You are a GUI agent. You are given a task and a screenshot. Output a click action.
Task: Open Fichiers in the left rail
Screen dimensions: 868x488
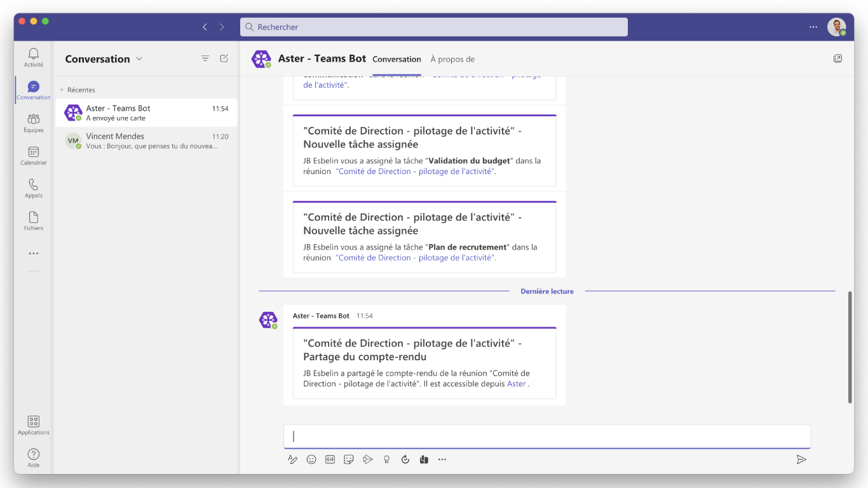[x=34, y=220]
